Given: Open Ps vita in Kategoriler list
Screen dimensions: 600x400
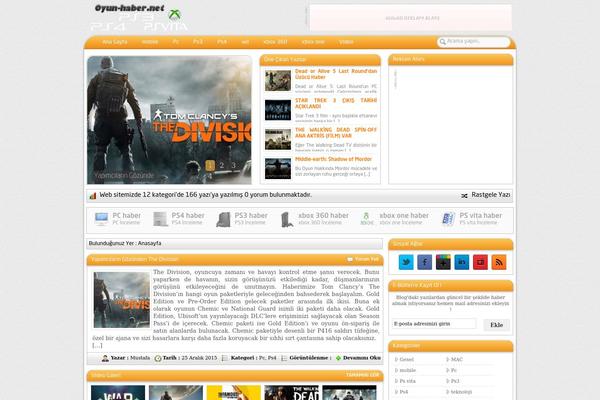Looking at the screenshot, I should [408, 381].
